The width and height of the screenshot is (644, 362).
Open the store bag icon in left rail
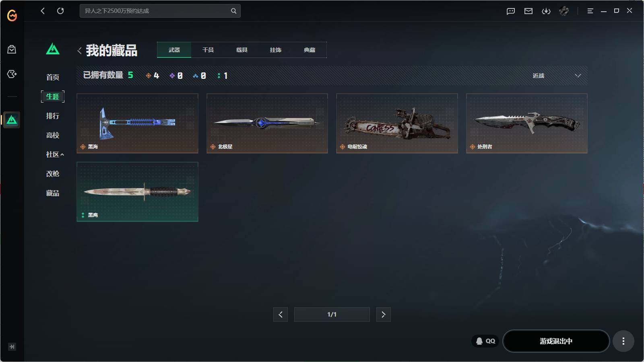[12, 49]
